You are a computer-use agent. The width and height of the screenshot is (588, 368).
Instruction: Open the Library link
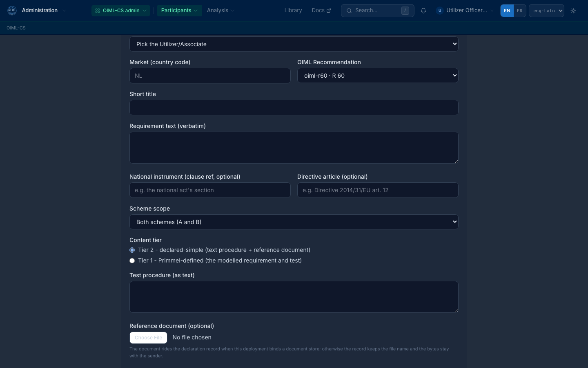coord(293,11)
